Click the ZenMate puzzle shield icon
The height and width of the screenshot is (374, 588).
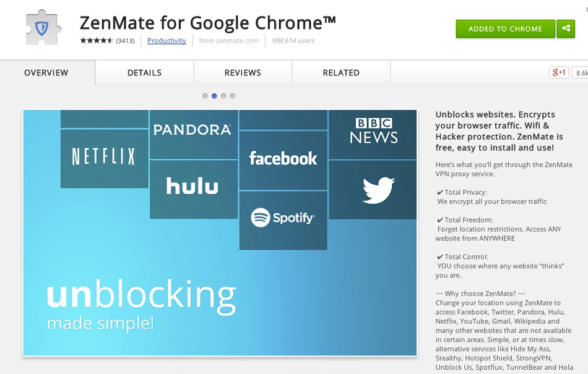(x=43, y=28)
